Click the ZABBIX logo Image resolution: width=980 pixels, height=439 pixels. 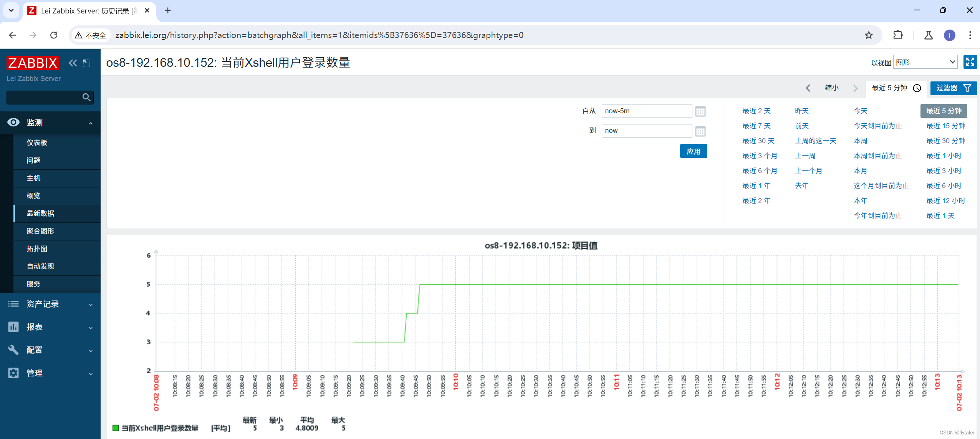click(x=32, y=63)
